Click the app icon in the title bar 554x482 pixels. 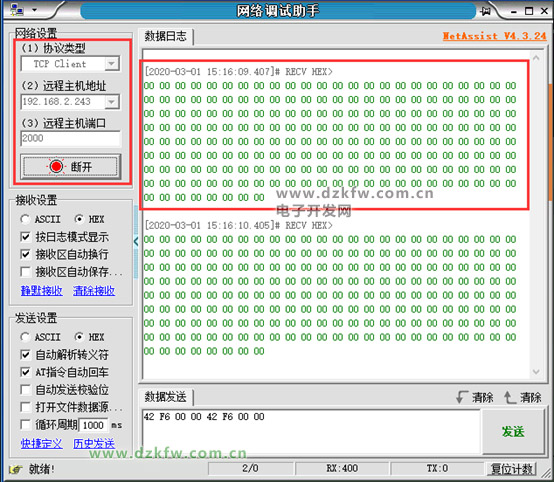pyautogui.click(x=17, y=10)
